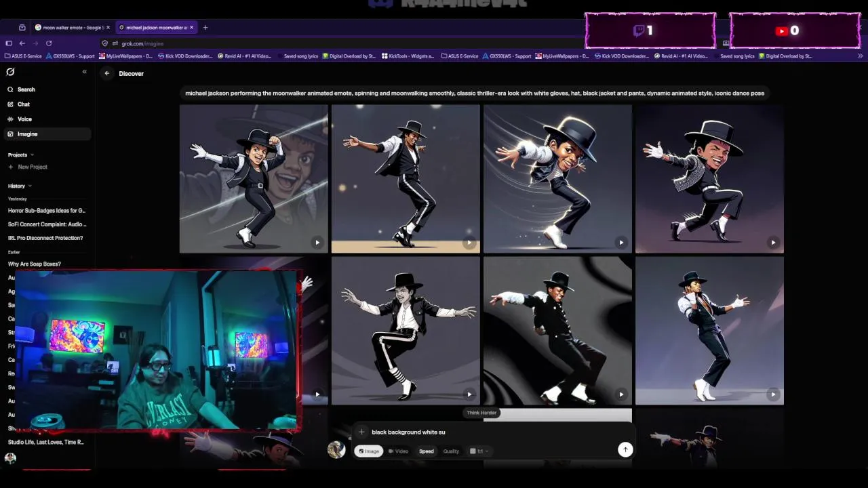Viewport: 868px width, 488px height.
Task: Open the glowing-jacket smiling dancer thumbnail
Action: pos(557,179)
